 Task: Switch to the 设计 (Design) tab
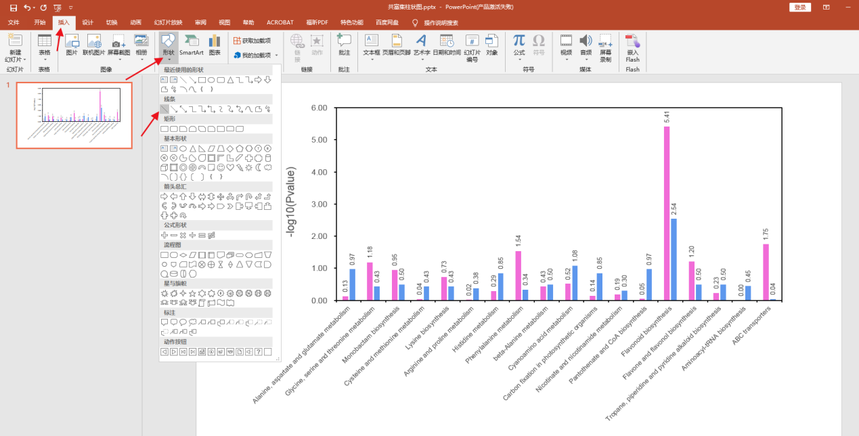tap(88, 22)
